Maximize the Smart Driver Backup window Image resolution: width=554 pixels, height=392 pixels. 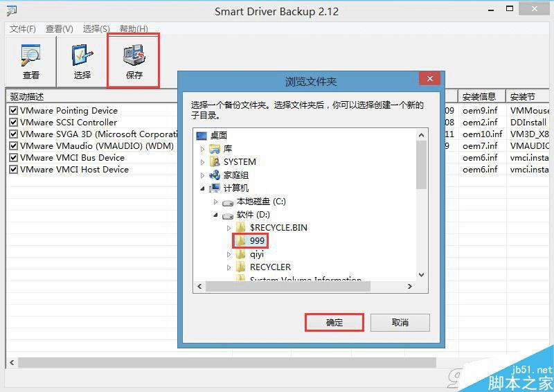pos(510,9)
